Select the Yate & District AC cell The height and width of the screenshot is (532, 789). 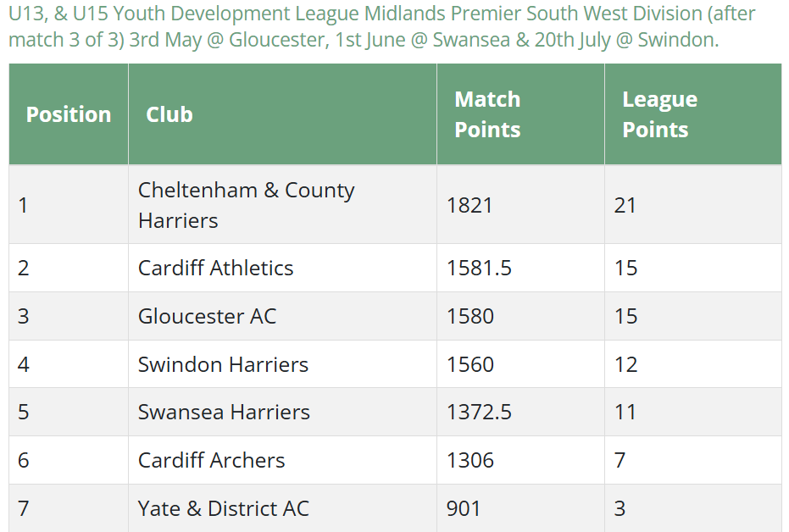click(282, 508)
